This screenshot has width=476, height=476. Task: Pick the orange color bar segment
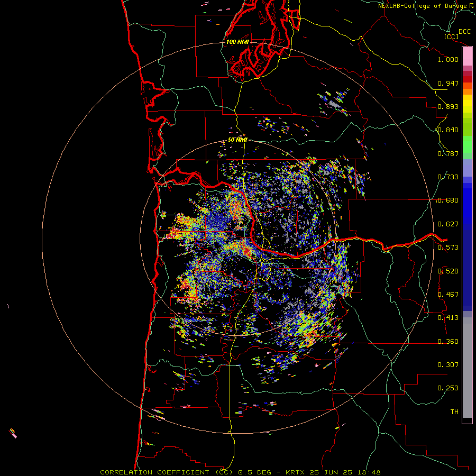click(467, 91)
